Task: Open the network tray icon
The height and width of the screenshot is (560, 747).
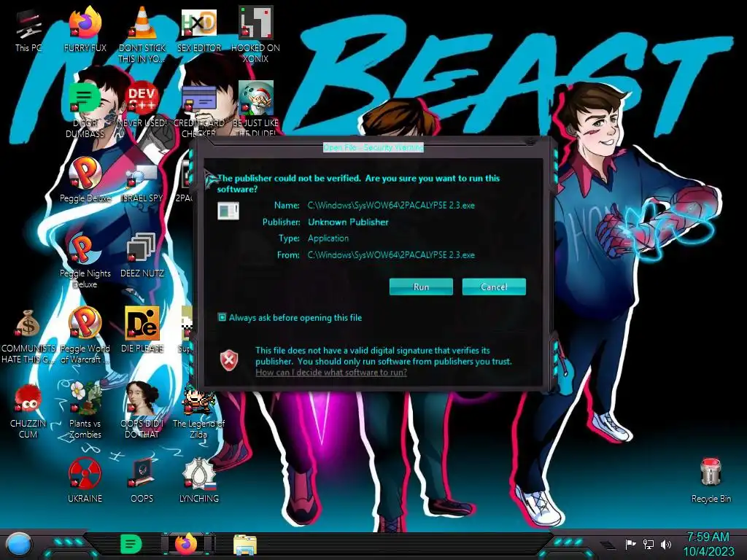Action: click(649, 544)
